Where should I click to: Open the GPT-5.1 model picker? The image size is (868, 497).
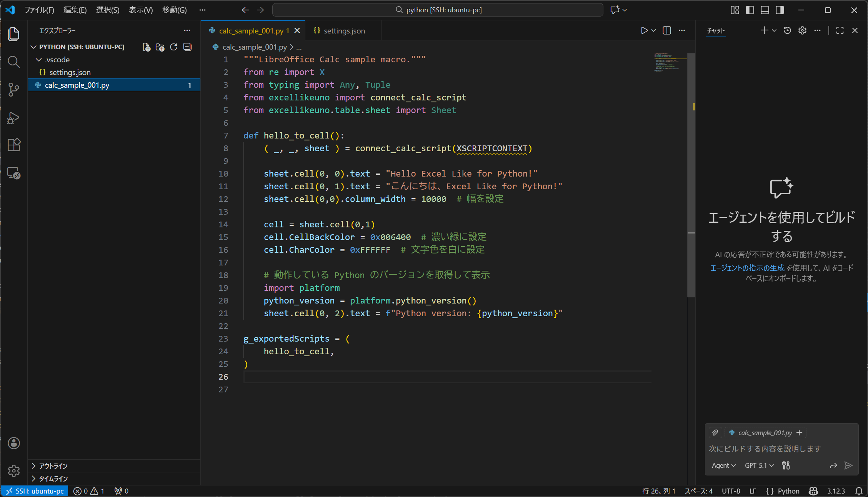759,465
